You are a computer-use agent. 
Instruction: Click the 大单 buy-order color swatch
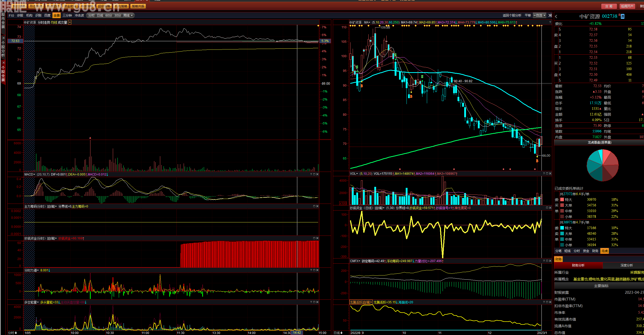[x=562, y=205]
